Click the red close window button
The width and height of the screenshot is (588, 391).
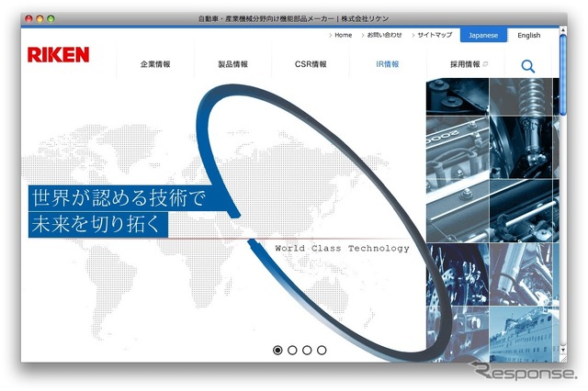click(x=28, y=18)
